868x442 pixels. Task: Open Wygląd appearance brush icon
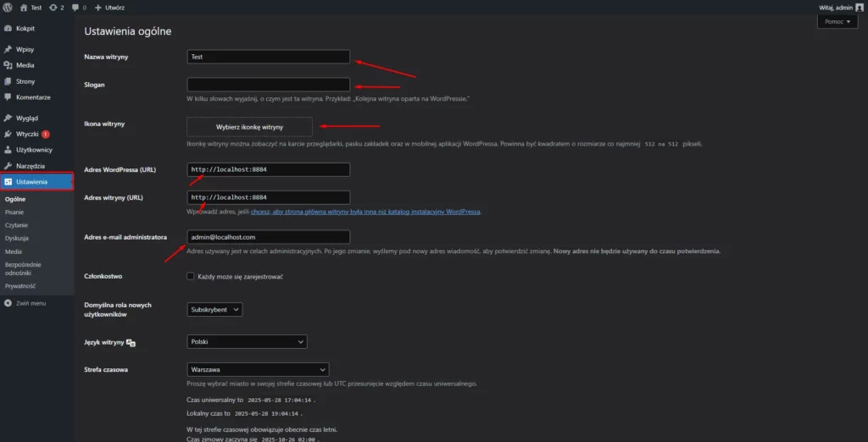pyautogui.click(x=8, y=118)
